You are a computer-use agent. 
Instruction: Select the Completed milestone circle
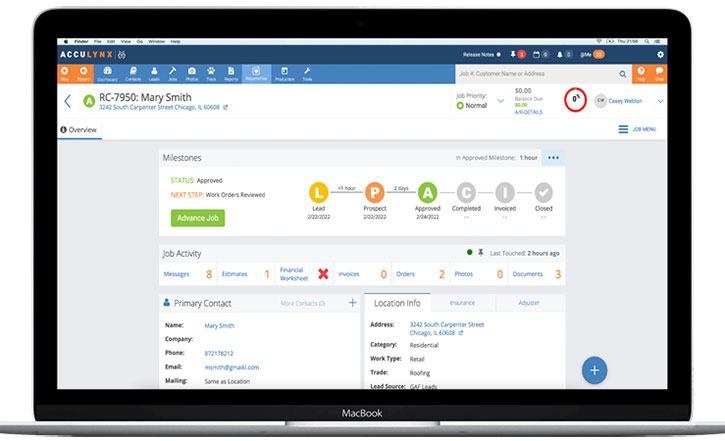(466, 192)
